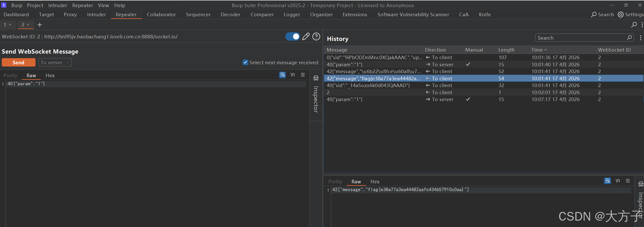644x227 pixels.
Task: Click History search magnifier icon
Action: [629, 38]
